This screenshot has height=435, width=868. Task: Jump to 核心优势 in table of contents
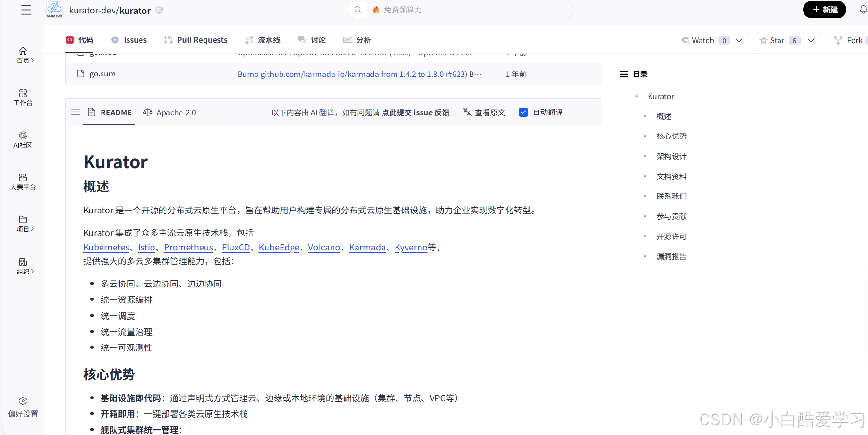coord(671,136)
